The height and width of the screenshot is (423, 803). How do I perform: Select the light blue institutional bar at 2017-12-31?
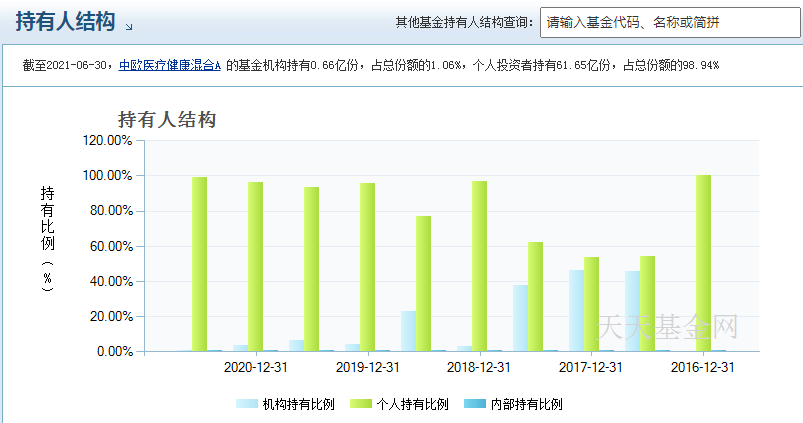click(576, 310)
